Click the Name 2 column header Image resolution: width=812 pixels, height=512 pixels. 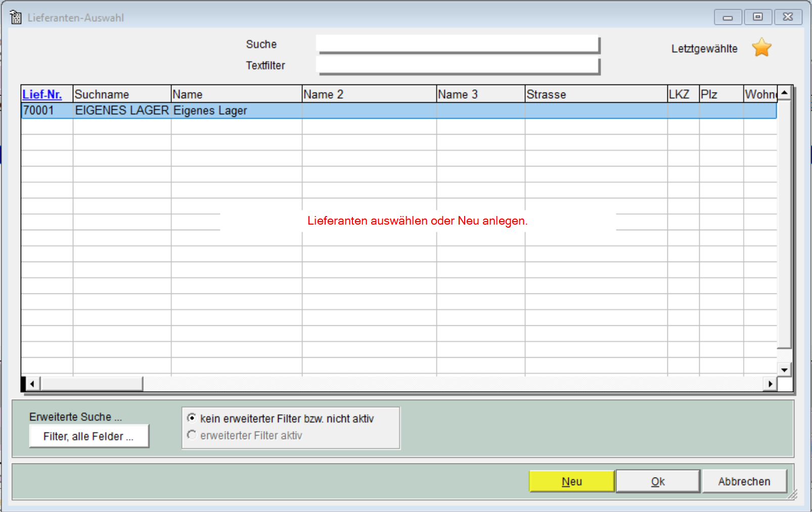point(370,94)
